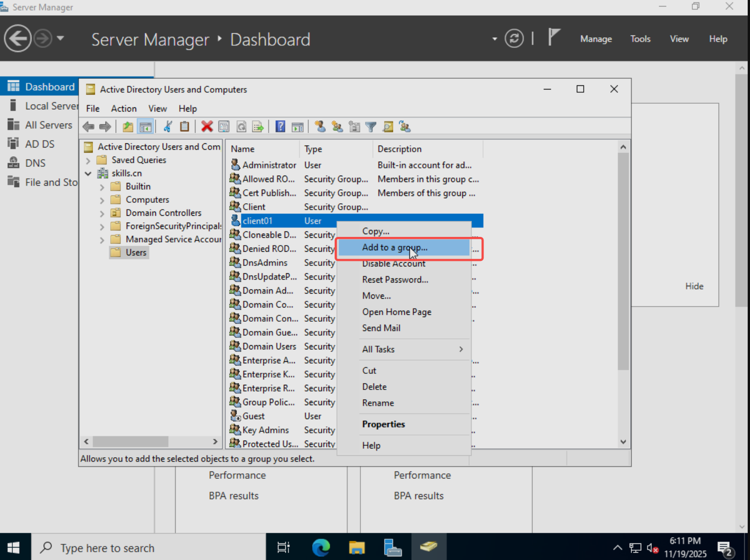
Task: Select AD DS in Server Manager sidebar
Action: click(x=40, y=144)
